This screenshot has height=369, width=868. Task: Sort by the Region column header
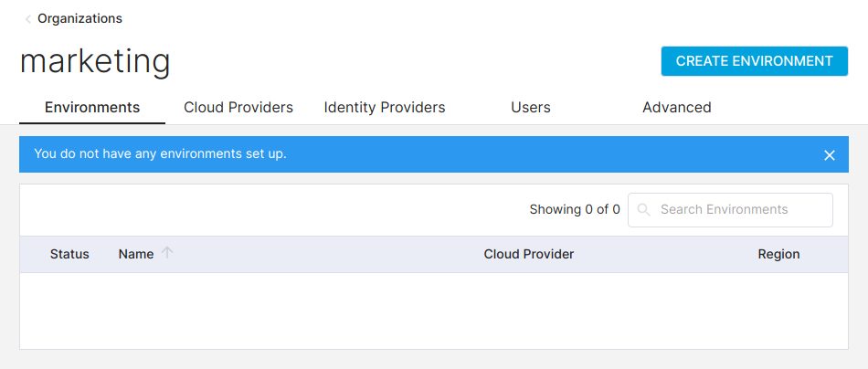pyautogui.click(x=778, y=254)
